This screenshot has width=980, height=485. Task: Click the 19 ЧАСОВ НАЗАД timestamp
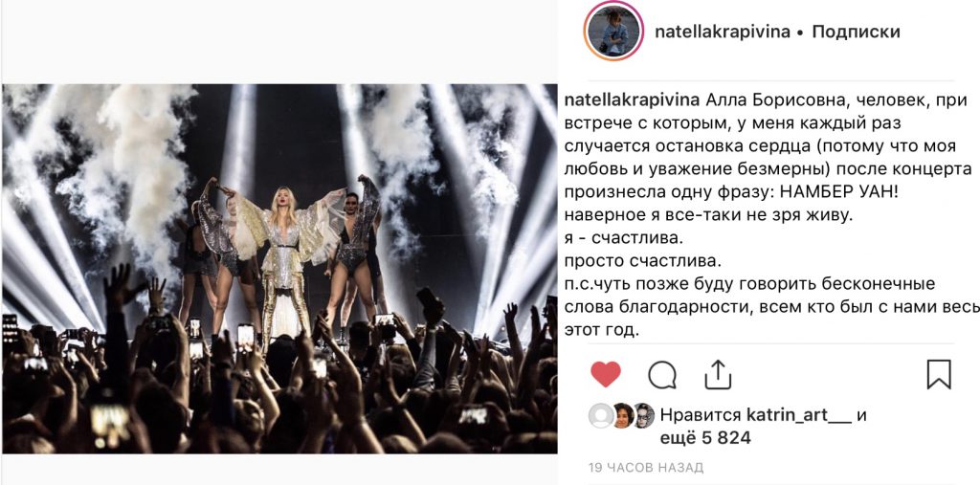646,468
